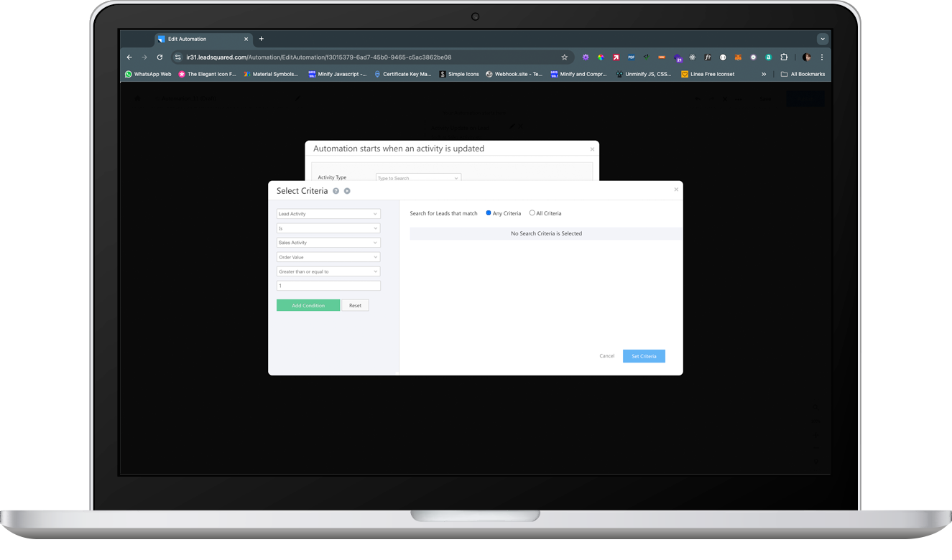Open the Lead Activity dropdown
Image resolution: width=952 pixels, height=560 pixels.
(328, 213)
